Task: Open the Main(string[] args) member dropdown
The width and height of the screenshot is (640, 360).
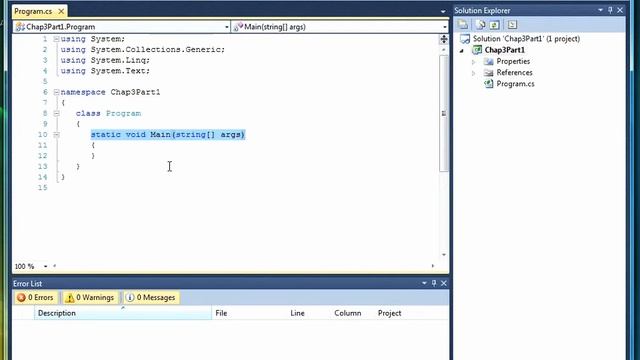Action: (444, 27)
